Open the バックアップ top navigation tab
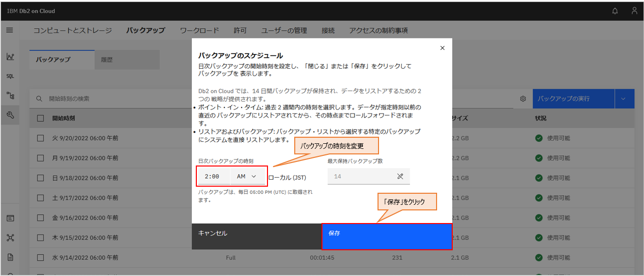 [x=145, y=30]
